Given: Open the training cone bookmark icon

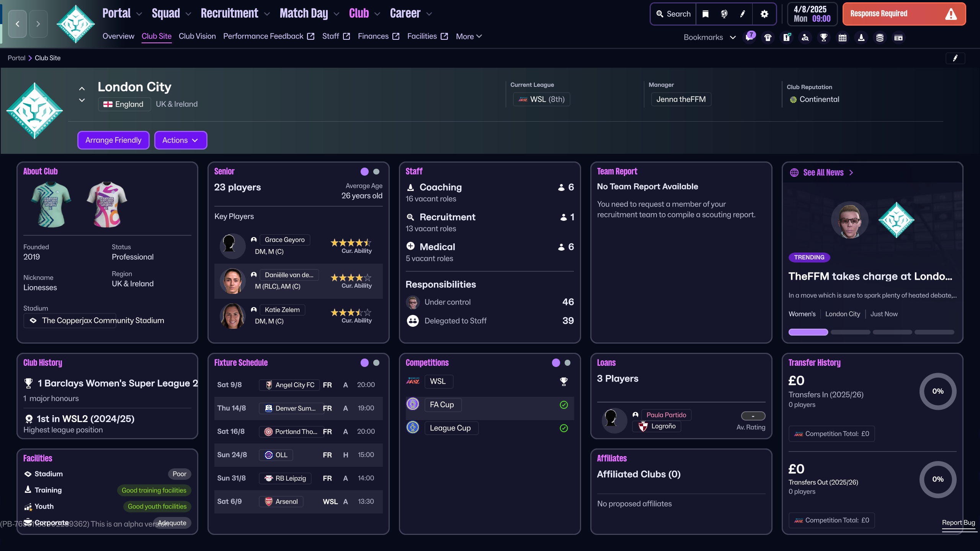Looking at the screenshot, I should pyautogui.click(x=861, y=37).
